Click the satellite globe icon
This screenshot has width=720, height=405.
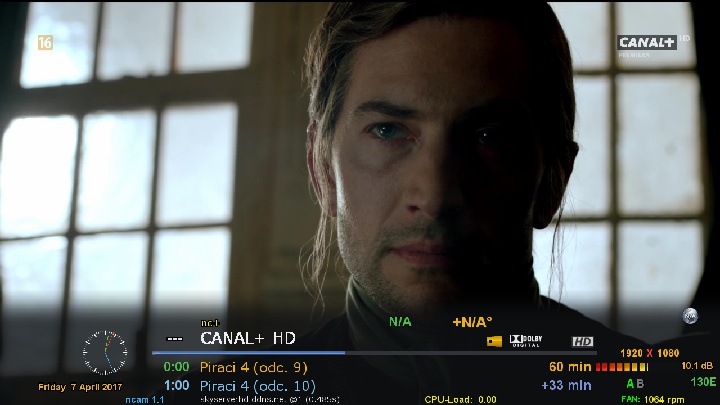coord(690,316)
